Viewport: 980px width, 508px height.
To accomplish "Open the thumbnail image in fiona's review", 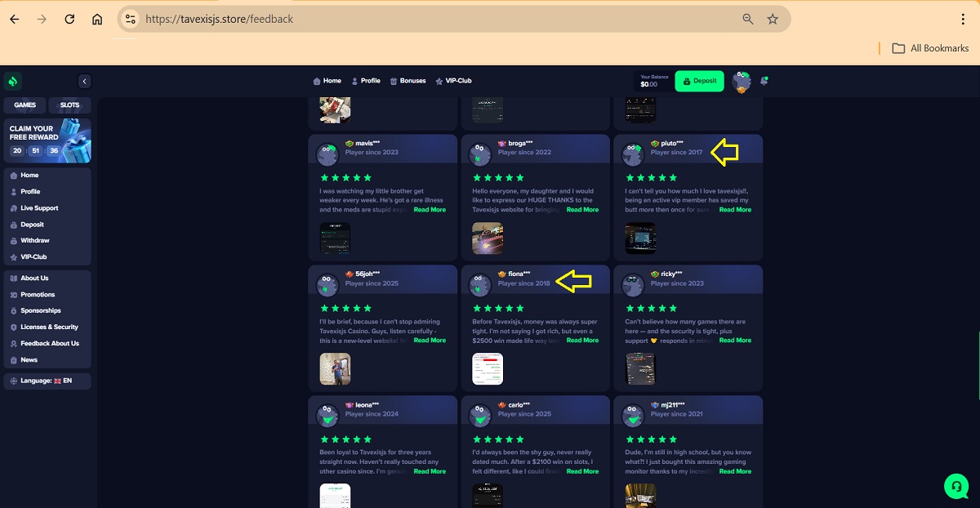I will click(x=488, y=368).
